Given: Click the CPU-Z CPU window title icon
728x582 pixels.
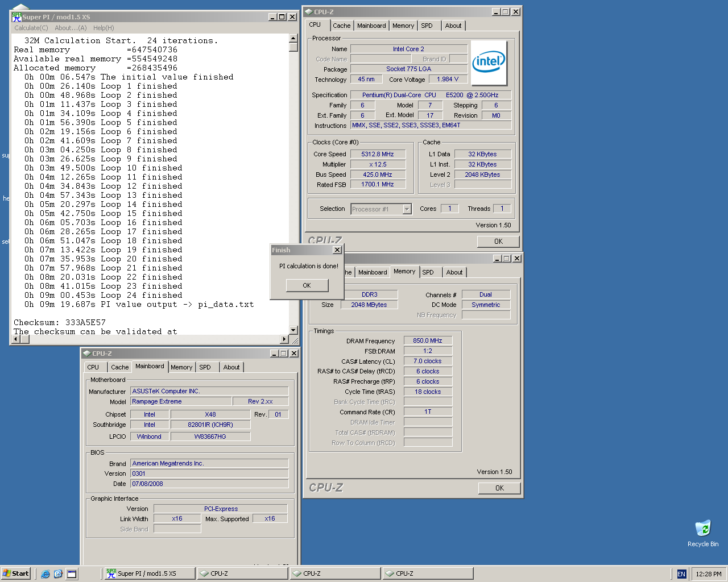Looking at the screenshot, I should pos(309,11).
